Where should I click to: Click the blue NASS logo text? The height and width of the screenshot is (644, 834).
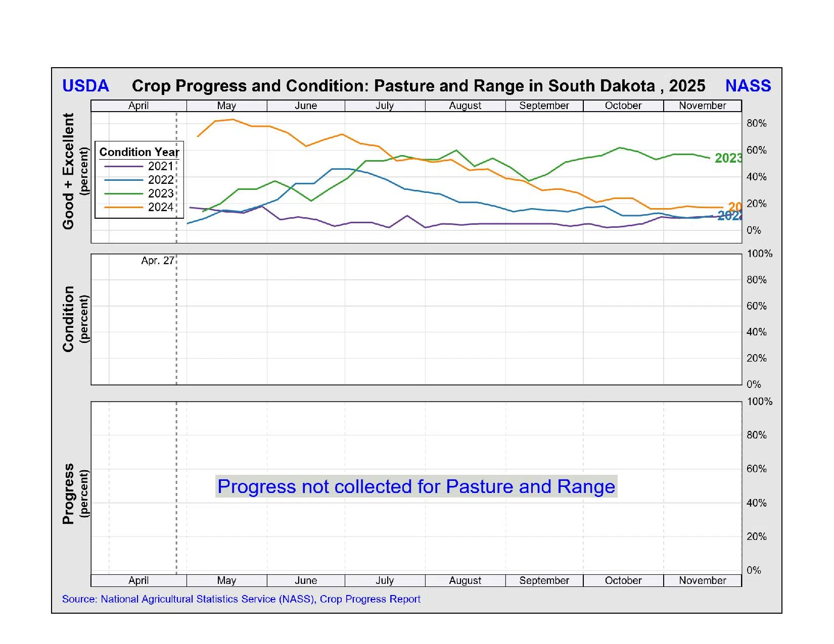(748, 86)
